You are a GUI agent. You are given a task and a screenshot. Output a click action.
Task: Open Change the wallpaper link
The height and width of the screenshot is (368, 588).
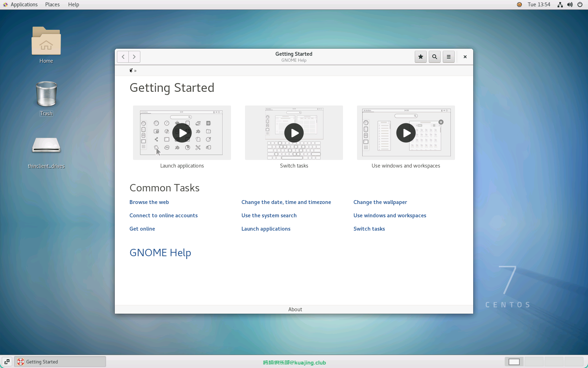(380, 202)
